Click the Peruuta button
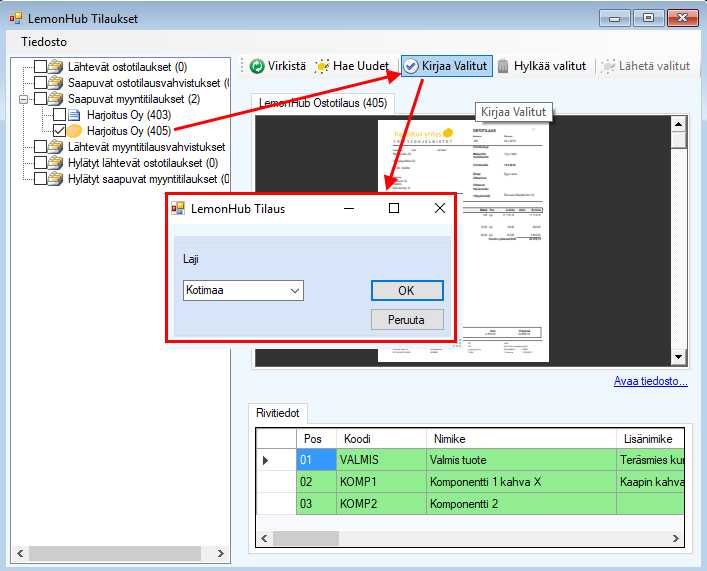 [407, 320]
